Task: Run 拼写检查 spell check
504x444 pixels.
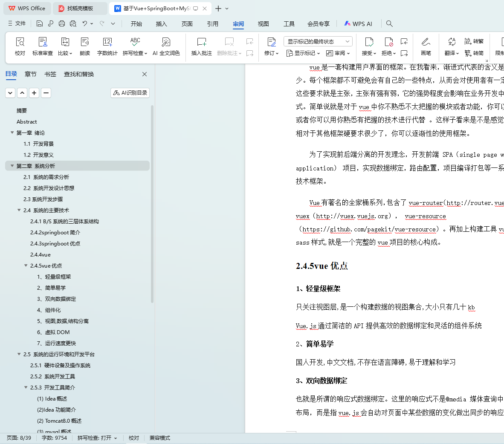Action: tap(135, 46)
